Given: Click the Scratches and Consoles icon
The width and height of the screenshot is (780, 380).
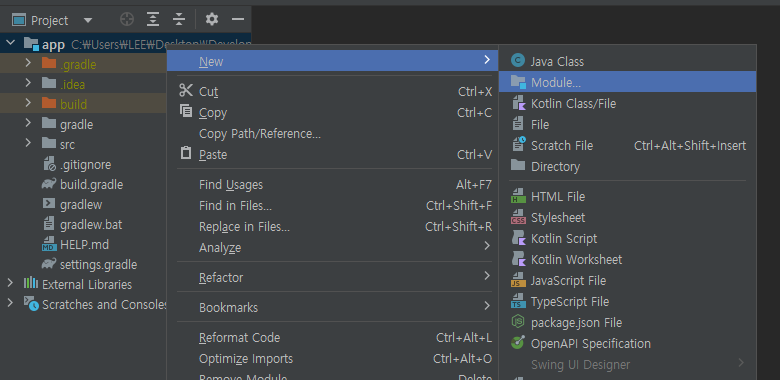Looking at the screenshot, I should 31,303.
